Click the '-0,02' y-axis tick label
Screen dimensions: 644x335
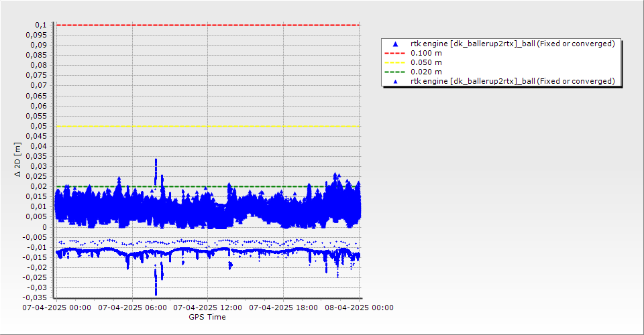coord(38,267)
